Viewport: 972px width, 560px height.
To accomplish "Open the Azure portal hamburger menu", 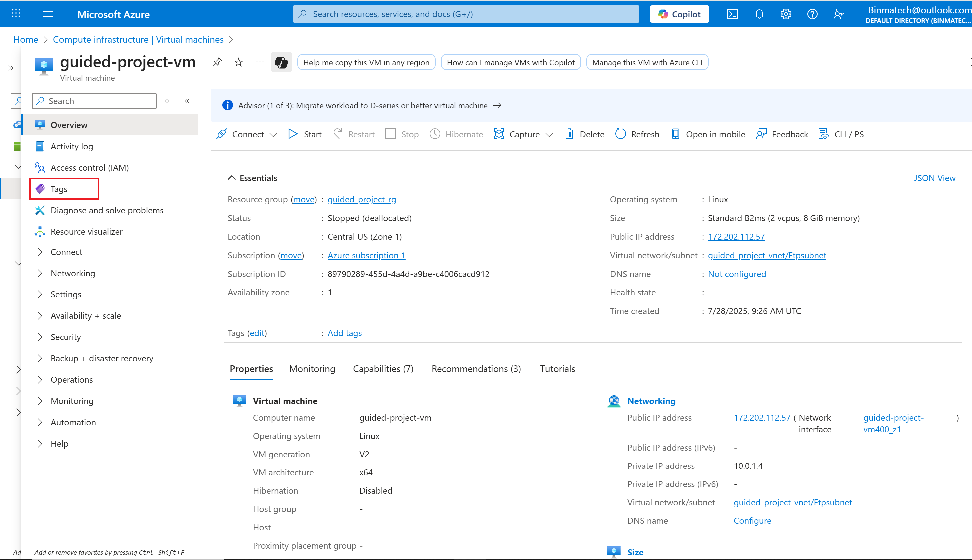I will pyautogui.click(x=48, y=14).
